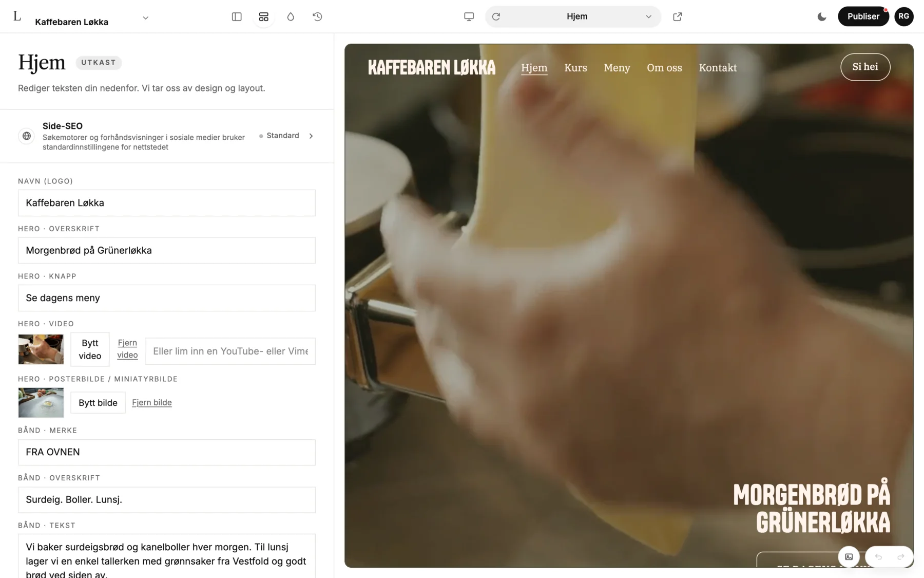Open version history clock icon
The width and height of the screenshot is (924, 578).
point(317,16)
